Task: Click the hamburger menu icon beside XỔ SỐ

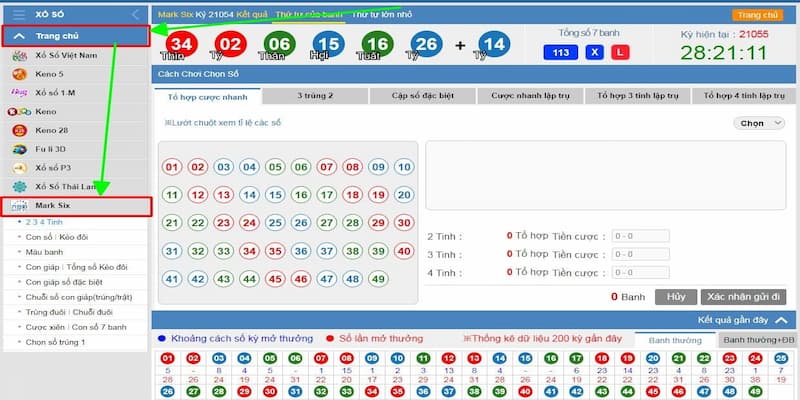Action: pos(18,14)
